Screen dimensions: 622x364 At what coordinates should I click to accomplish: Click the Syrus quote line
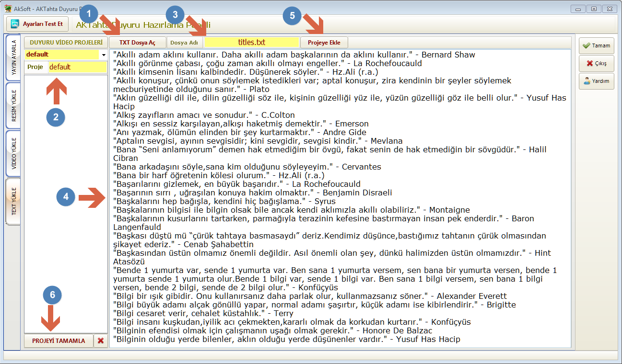[224, 201]
